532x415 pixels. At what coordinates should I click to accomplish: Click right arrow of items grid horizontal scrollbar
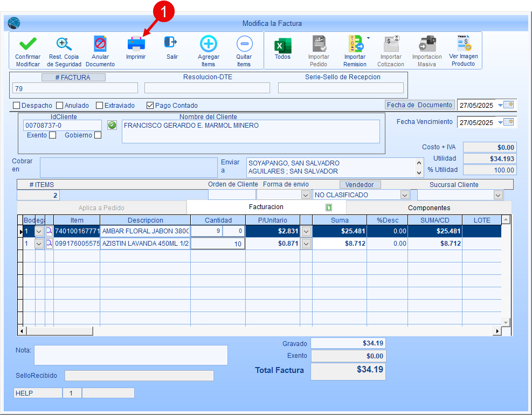click(x=497, y=331)
